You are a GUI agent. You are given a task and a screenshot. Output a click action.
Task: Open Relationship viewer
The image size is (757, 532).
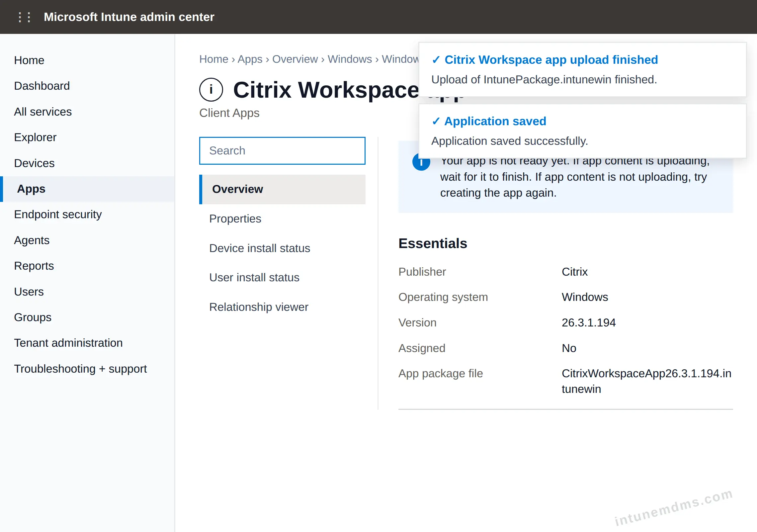click(x=282, y=307)
